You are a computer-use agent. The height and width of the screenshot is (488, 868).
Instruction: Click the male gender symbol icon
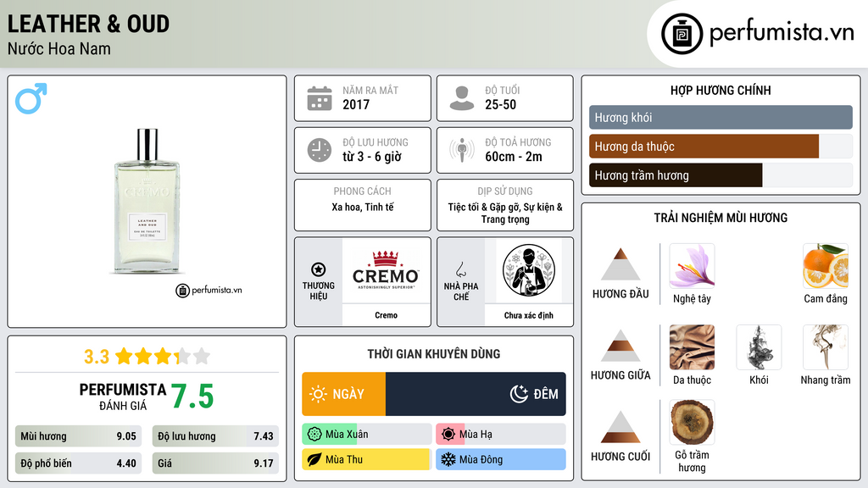tap(31, 98)
